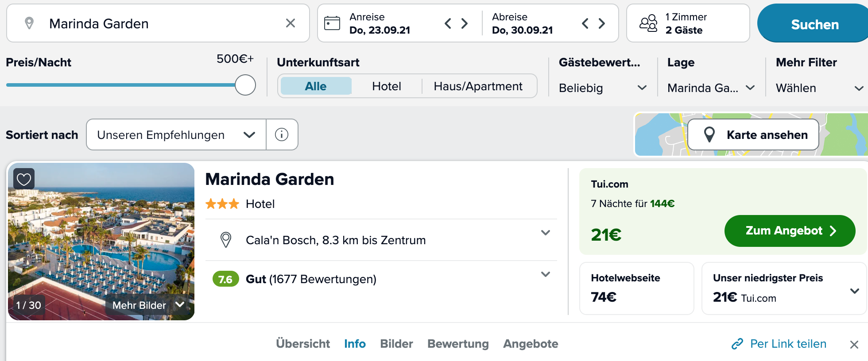
Task: Open the Sortiert nach Unseren Empfehlungen dropdown
Action: click(176, 134)
